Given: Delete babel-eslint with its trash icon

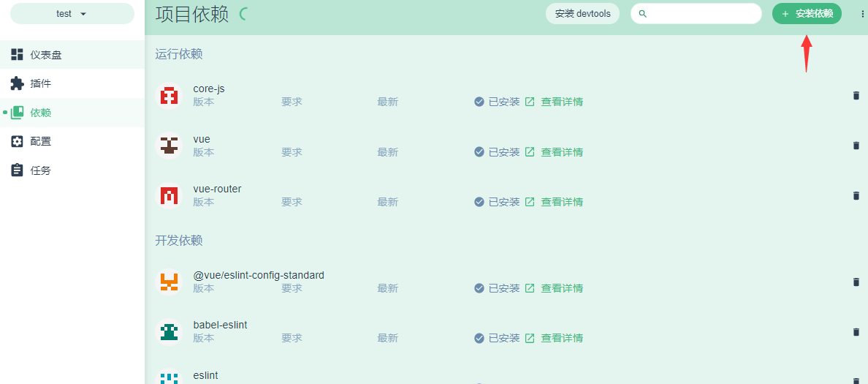Looking at the screenshot, I should pyautogui.click(x=856, y=331).
